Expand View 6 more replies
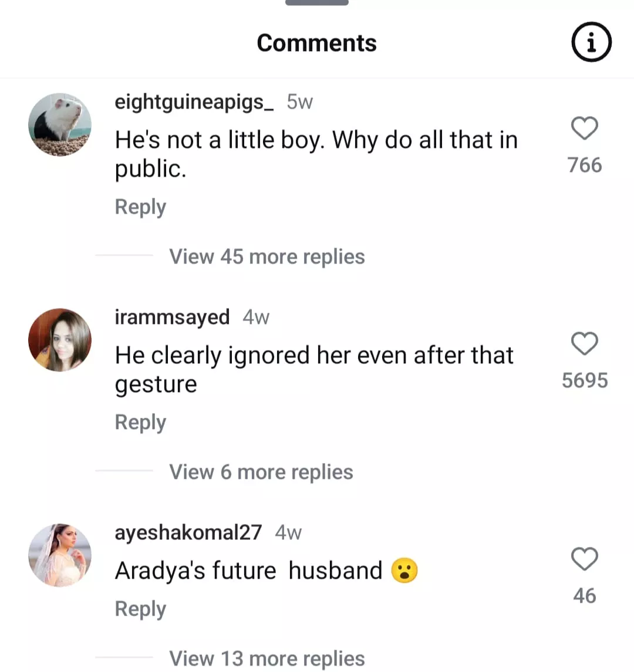634x672 pixels. (x=261, y=472)
